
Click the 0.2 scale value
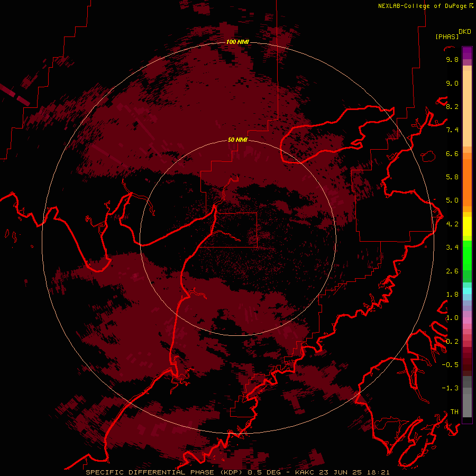tap(452, 342)
